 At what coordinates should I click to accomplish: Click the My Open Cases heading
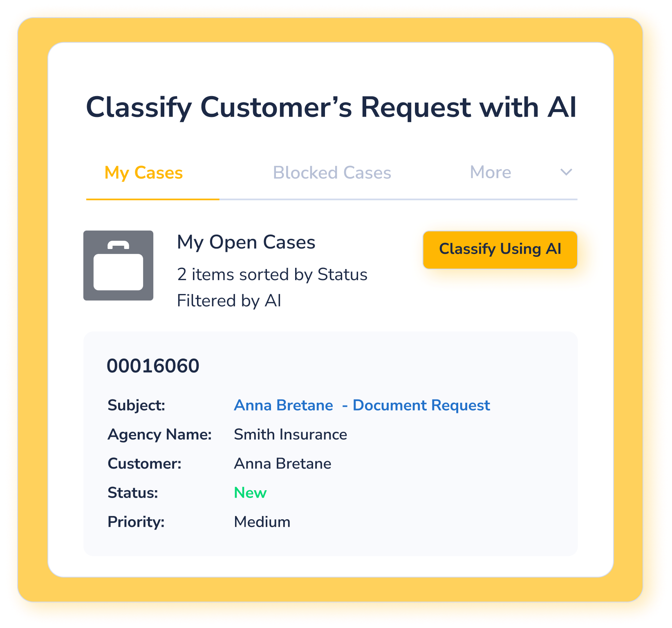[x=246, y=242]
